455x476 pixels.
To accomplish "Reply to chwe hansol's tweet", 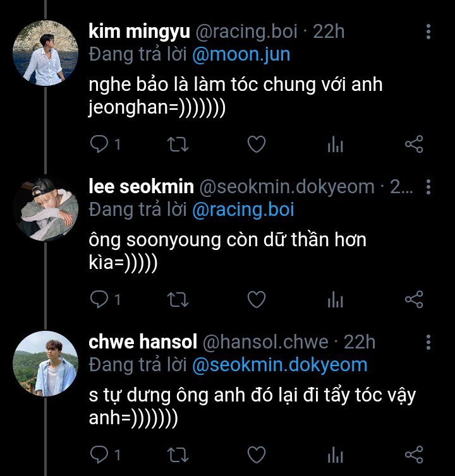I will coord(99,454).
